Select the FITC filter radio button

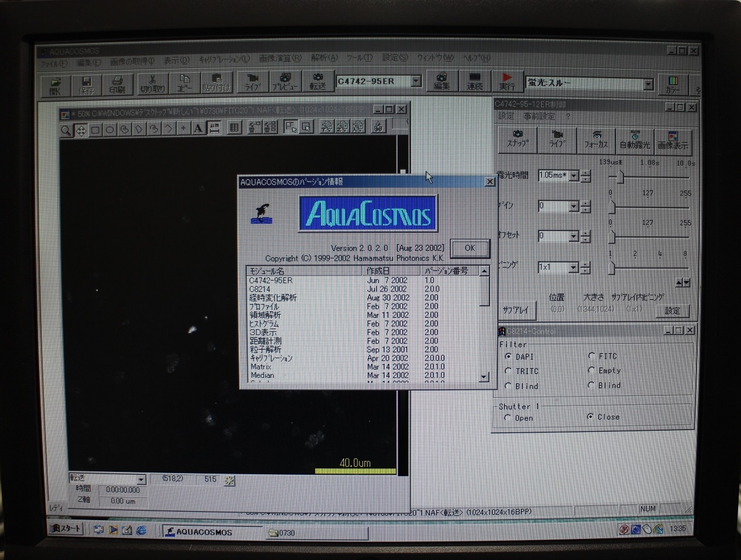(x=592, y=356)
